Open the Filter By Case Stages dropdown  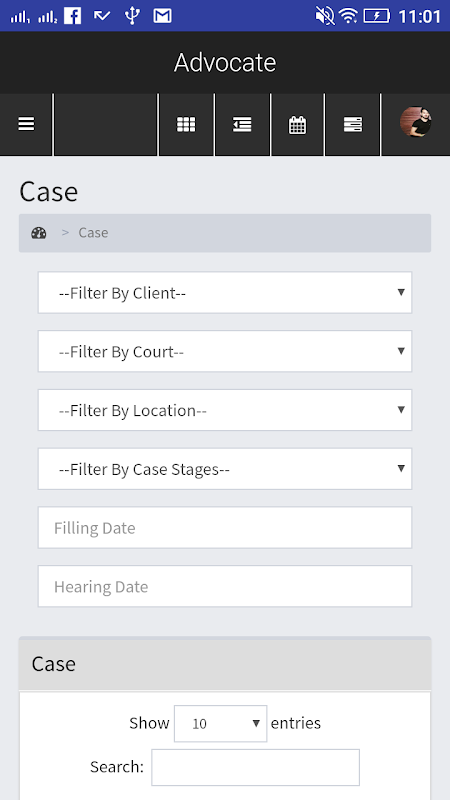(x=225, y=469)
